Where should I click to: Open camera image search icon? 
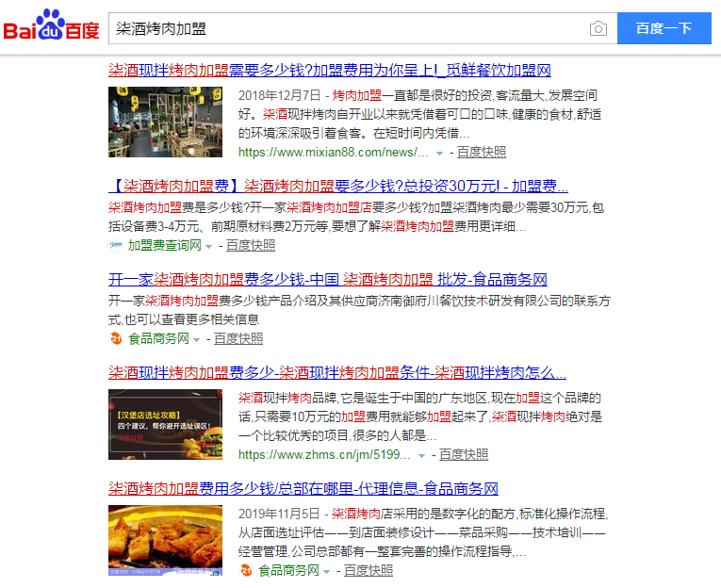tap(598, 29)
